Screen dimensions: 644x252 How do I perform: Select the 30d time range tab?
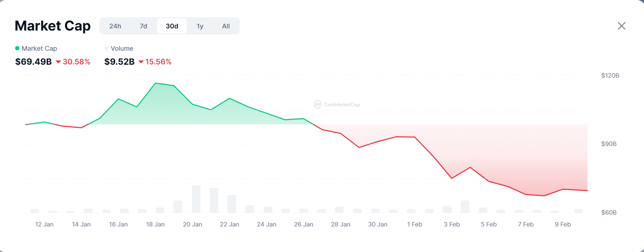(x=172, y=26)
